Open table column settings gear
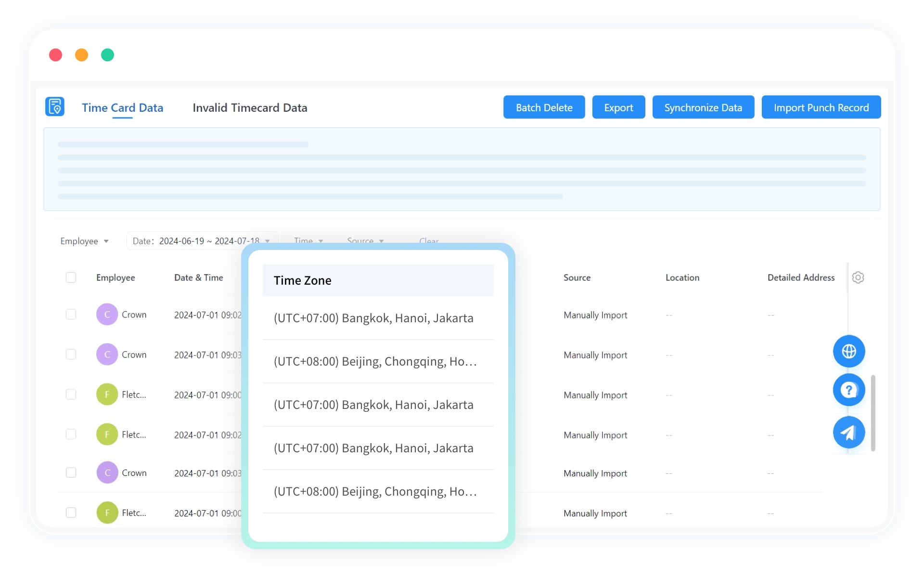This screenshot has height=578, width=924. pyautogui.click(x=858, y=277)
